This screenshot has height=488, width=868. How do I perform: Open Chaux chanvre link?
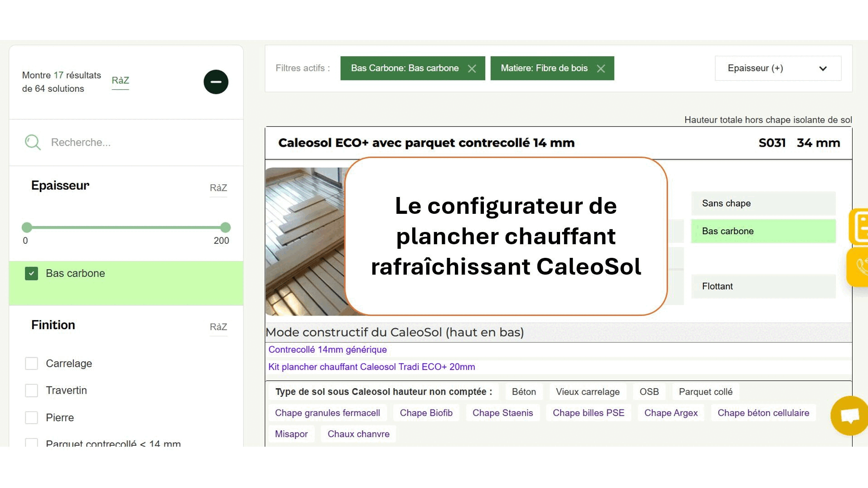click(358, 434)
